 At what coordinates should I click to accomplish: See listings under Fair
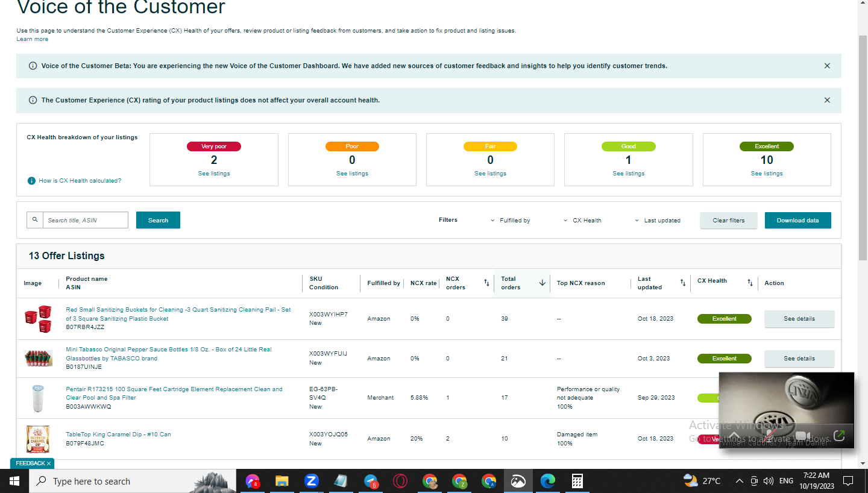click(x=490, y=174)
